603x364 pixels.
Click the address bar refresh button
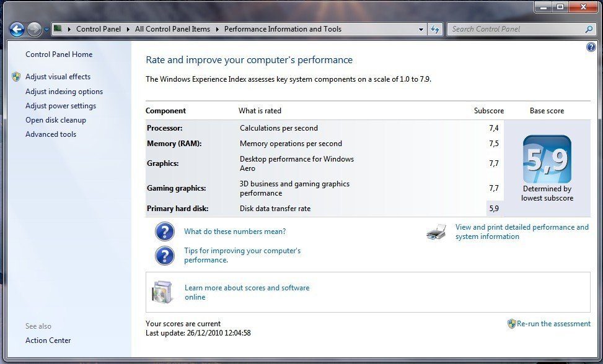pos(435,29)
